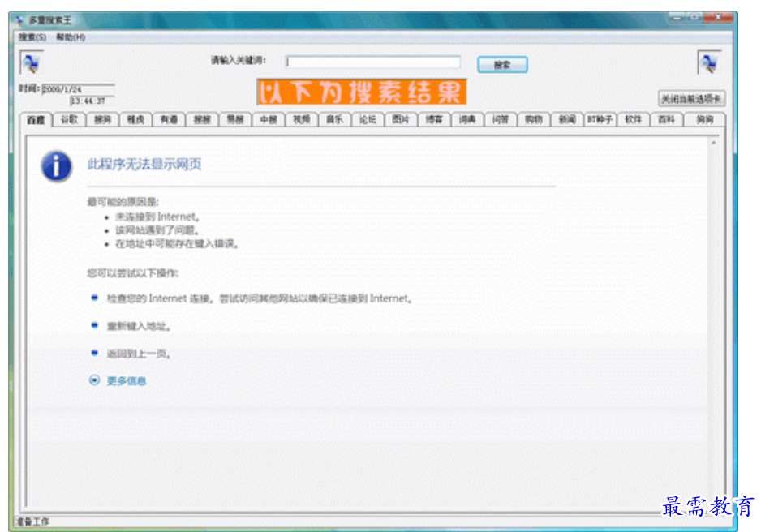Click the page's vertical scrollbar up arrow
This screenshot has height=532, width=761.
[713, 143]
